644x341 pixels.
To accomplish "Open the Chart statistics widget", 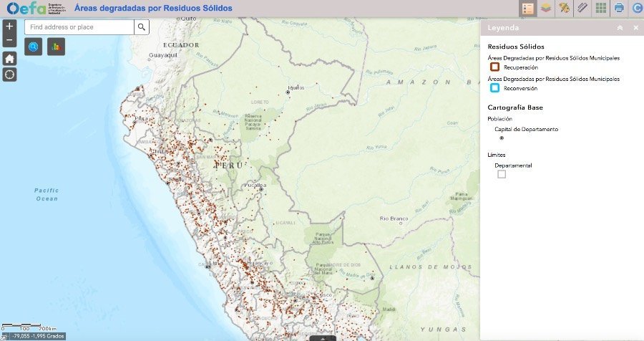I will coord(56,47).
